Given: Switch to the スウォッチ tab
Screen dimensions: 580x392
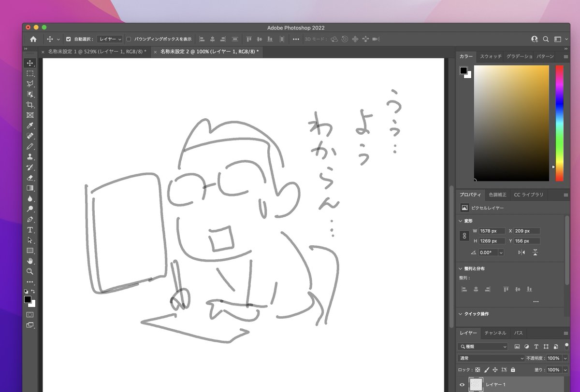Looking at the screenshot, I should click(491, 56).
